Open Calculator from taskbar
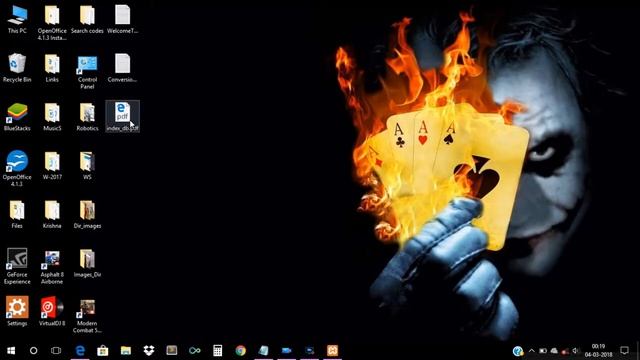 pyautogui.click(x=218, y=351)
